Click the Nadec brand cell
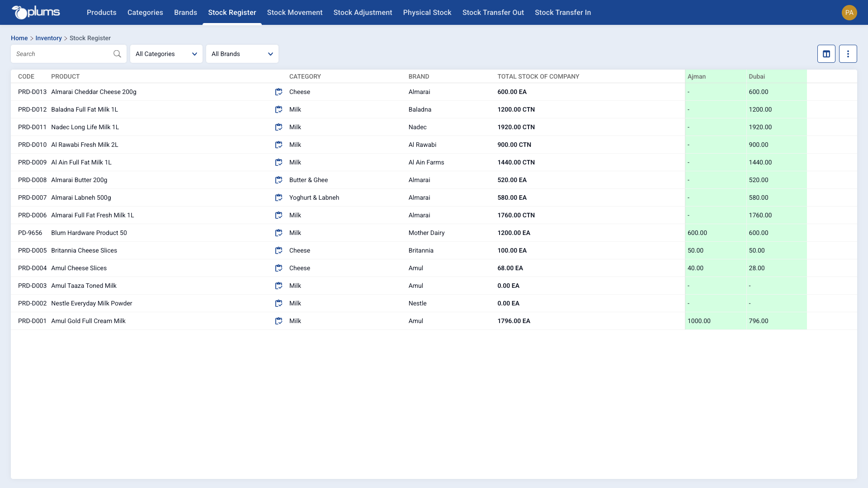 point(418,127)
